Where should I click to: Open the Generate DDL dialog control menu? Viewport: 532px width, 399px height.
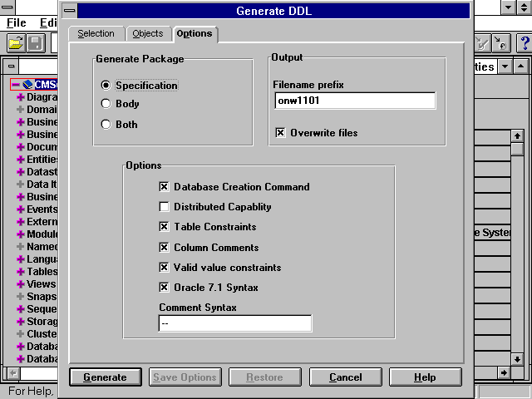tap(69, 11)
